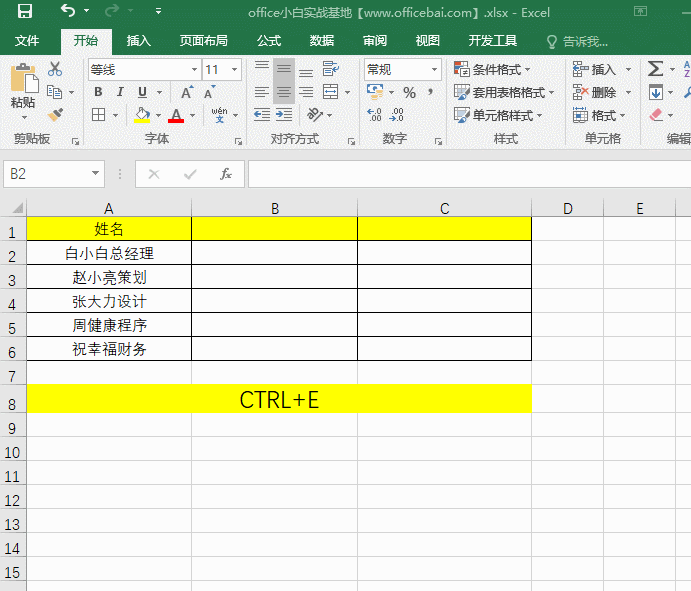Toggle Underline formatting

point(142,92)
